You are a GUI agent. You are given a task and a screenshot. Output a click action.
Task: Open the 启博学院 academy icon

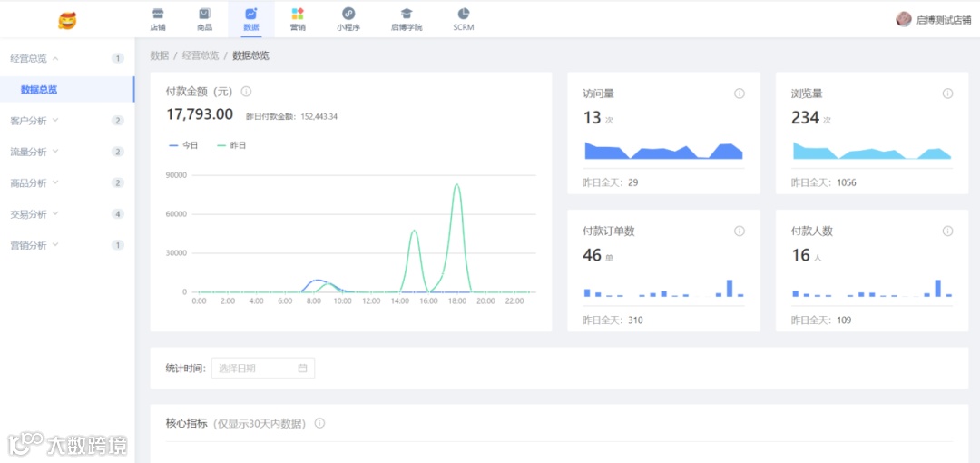407,13
